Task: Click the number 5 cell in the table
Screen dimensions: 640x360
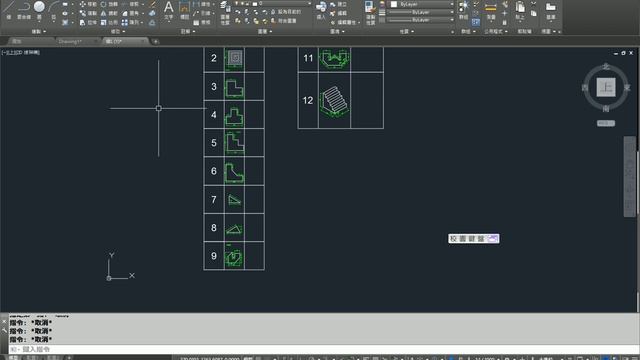Action: coord(214,143)
